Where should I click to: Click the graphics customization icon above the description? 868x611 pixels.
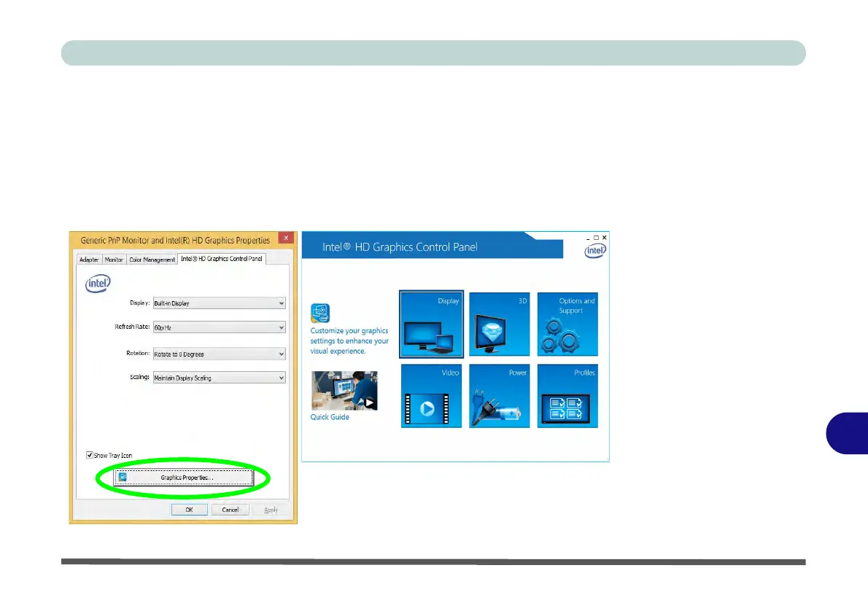[x=320, y=313]
